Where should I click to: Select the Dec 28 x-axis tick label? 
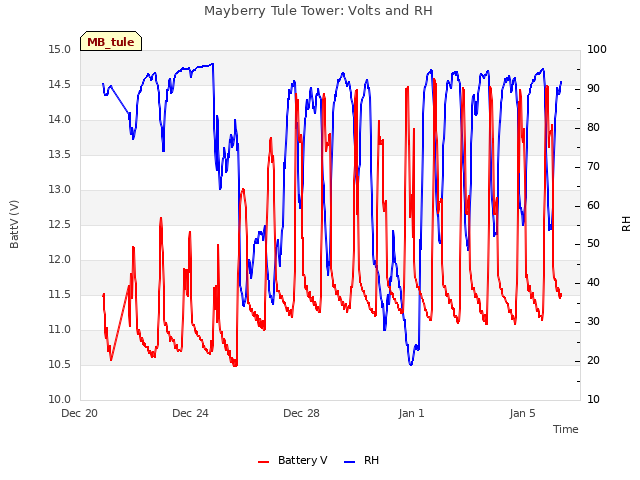pyautogui.click(x=301, y=413)
